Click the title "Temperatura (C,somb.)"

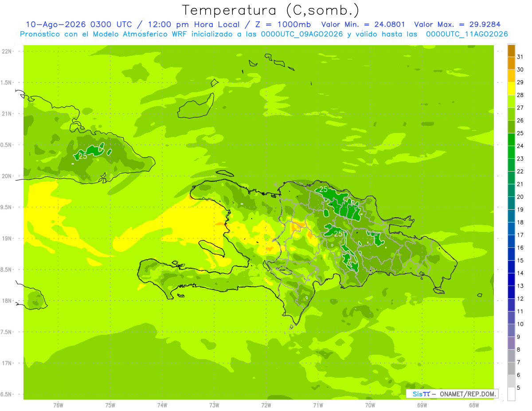[270, 10]
